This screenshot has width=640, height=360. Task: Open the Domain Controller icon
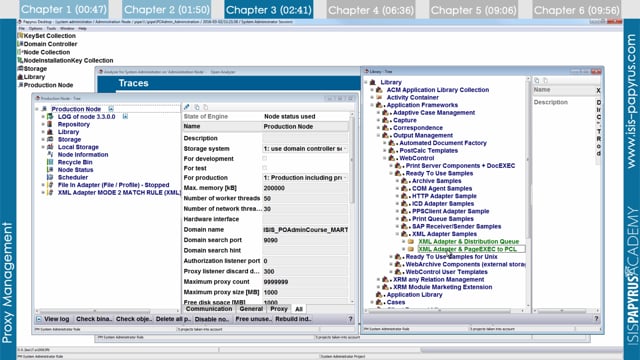click(x=20, y=44)
